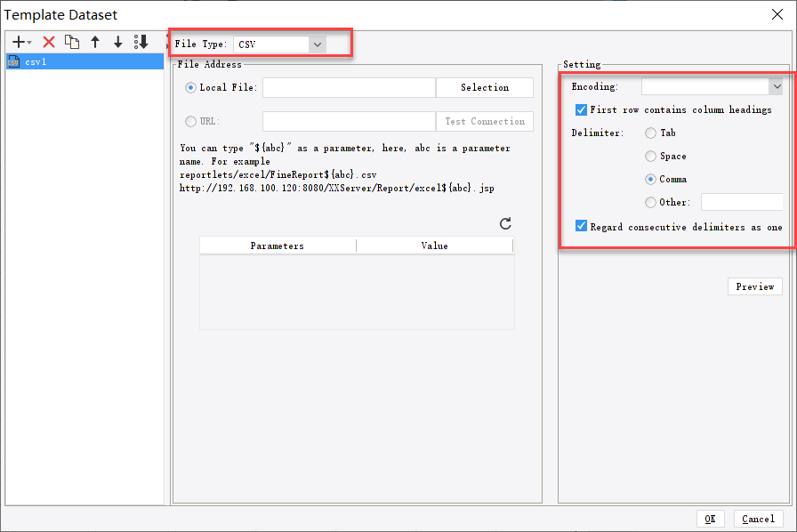Viewport: 797px width, 532px height.
Task: Select the csv1 dataset in the sidebar
Action: tap(36, 61)
